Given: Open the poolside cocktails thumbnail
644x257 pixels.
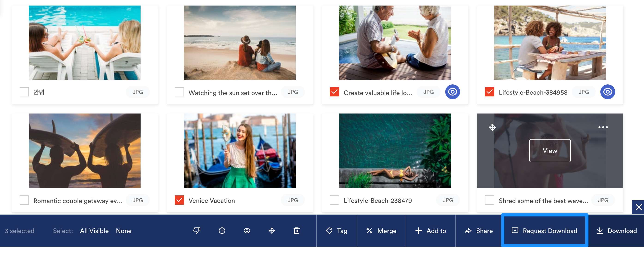Looking at the screenshot, I should [84, 43].
